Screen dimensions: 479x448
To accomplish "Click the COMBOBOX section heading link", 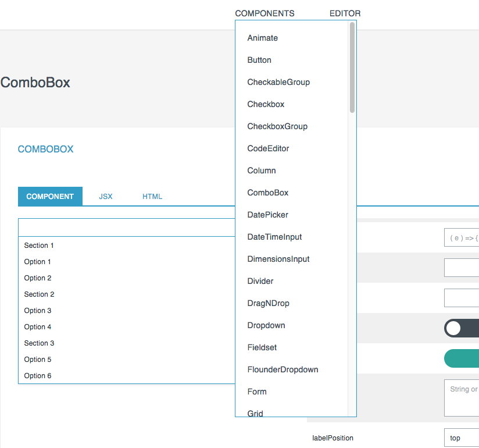I will point(45,149).
